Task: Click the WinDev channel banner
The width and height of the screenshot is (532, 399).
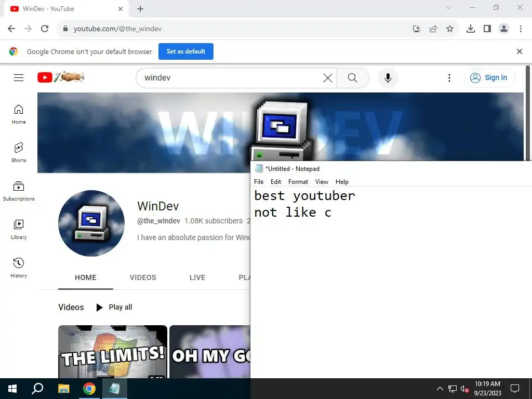Action: click(144, 132)
